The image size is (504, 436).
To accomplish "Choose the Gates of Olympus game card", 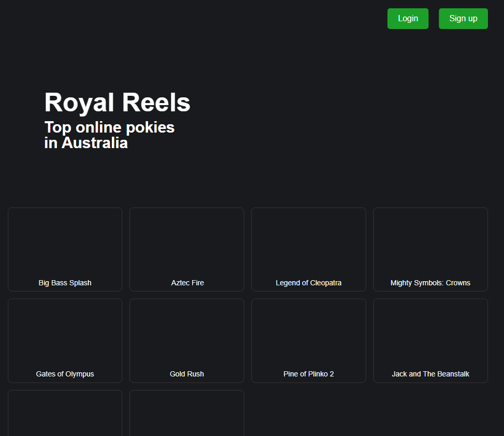I will [65, 341].
